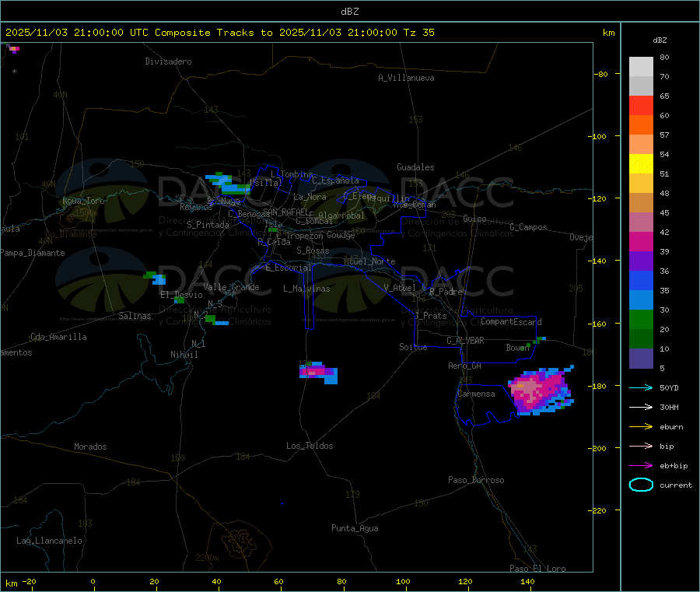The image size is (700, 592).
Task: Click the composite tracks timestamp header
Action: [219, 33]
